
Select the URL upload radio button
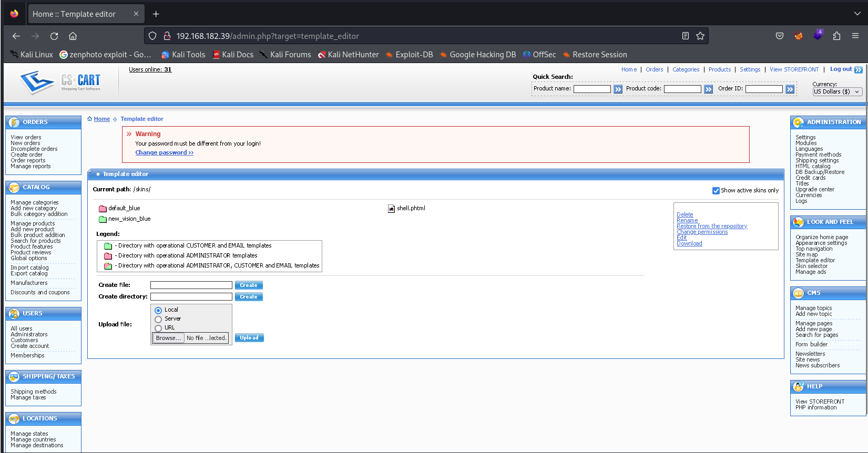pyautogui.click(x=158, y=328)
